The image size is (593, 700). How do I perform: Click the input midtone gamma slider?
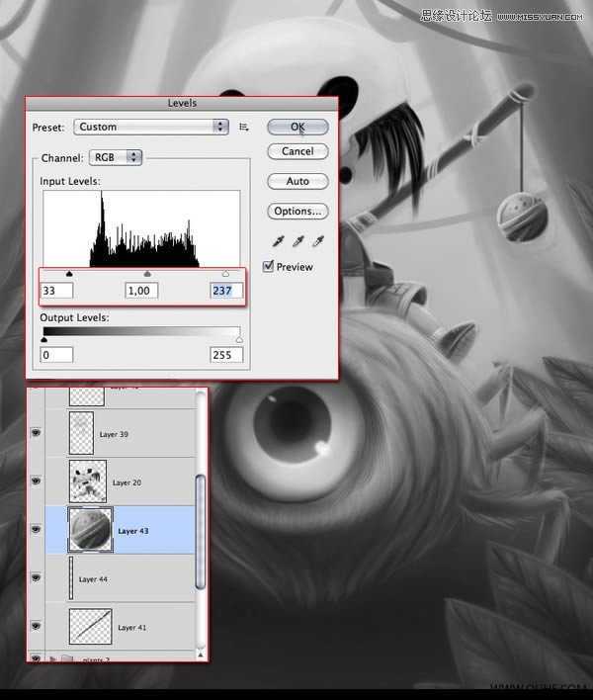coord(147,273)
